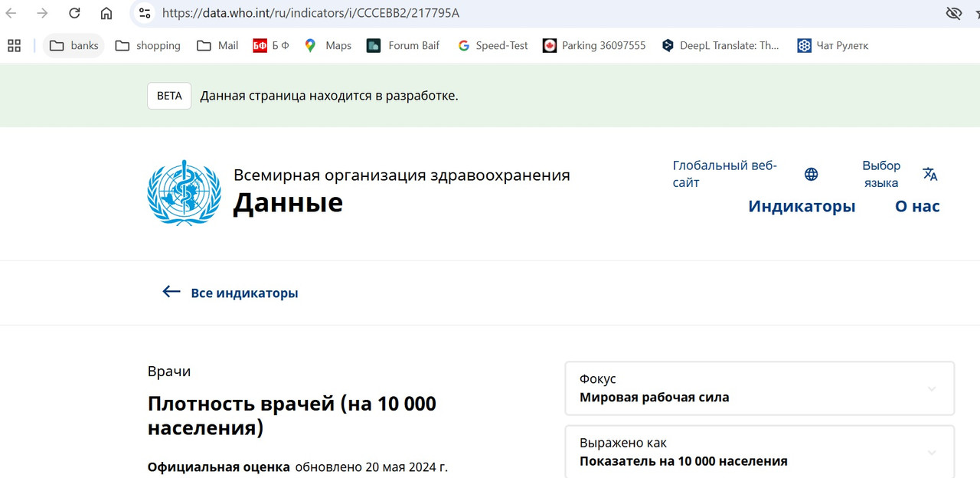Expand the Фокус Мировая рабочая сила dropdown

[x=759, y=388]
